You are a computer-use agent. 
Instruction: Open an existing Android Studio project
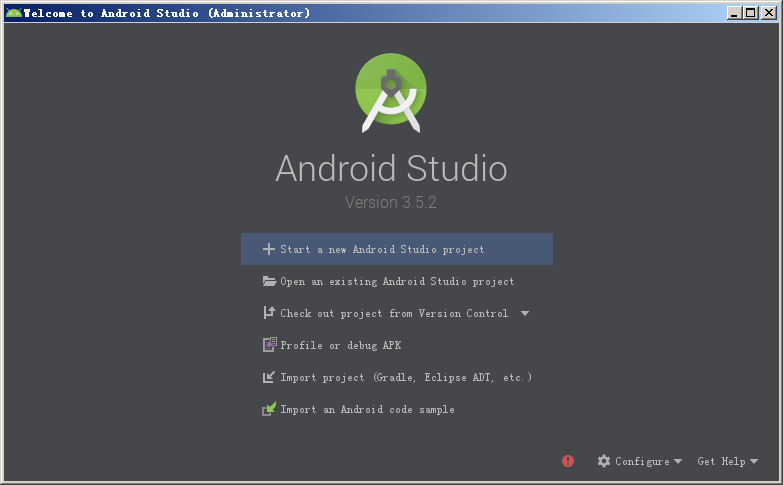coord(396,281)
